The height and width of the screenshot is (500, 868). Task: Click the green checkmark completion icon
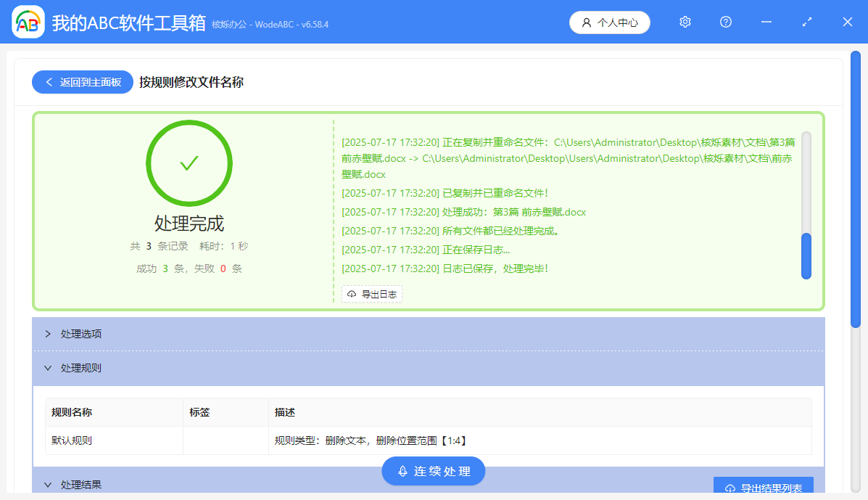pyautogui.click(x=189, y=163)
